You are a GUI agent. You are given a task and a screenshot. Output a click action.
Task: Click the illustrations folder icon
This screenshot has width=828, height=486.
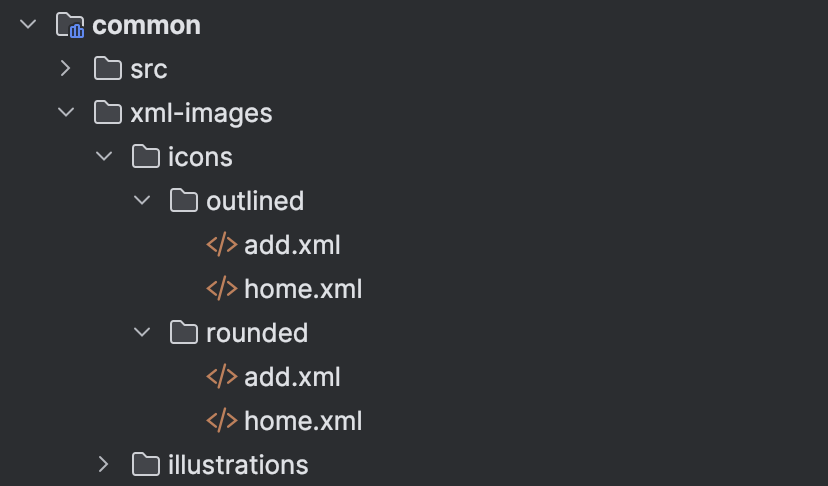point(146,465)
